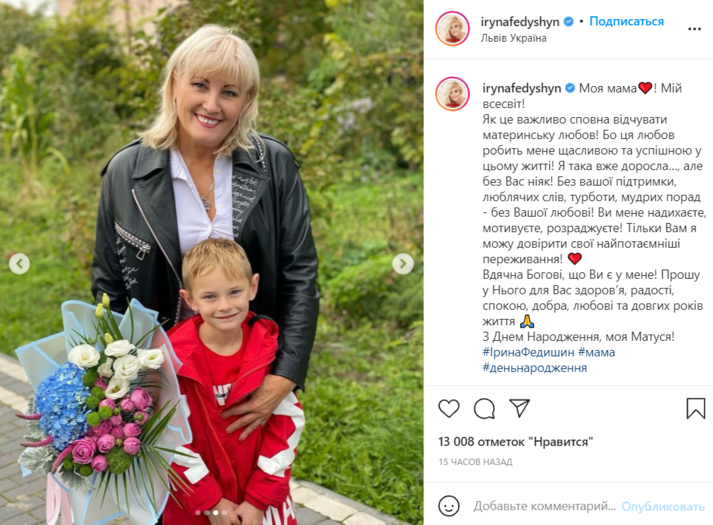View the 13 008 likes list
The width and height of the screenshot is (713, 525).
(x=516, y=441)
